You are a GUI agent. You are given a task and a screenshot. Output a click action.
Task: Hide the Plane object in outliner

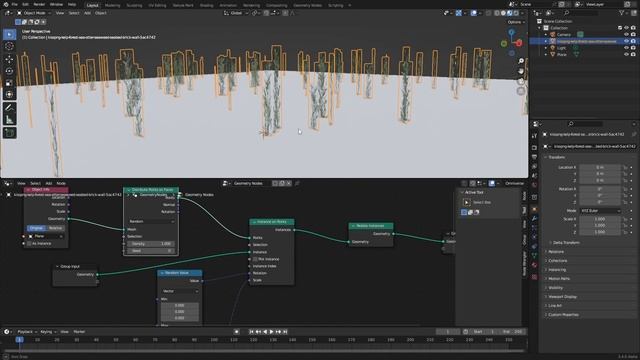click(x=626, y=54)
